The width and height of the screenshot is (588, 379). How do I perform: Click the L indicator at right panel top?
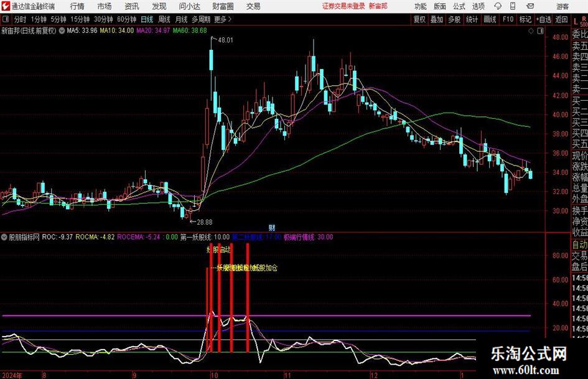[x=576, y=22]
